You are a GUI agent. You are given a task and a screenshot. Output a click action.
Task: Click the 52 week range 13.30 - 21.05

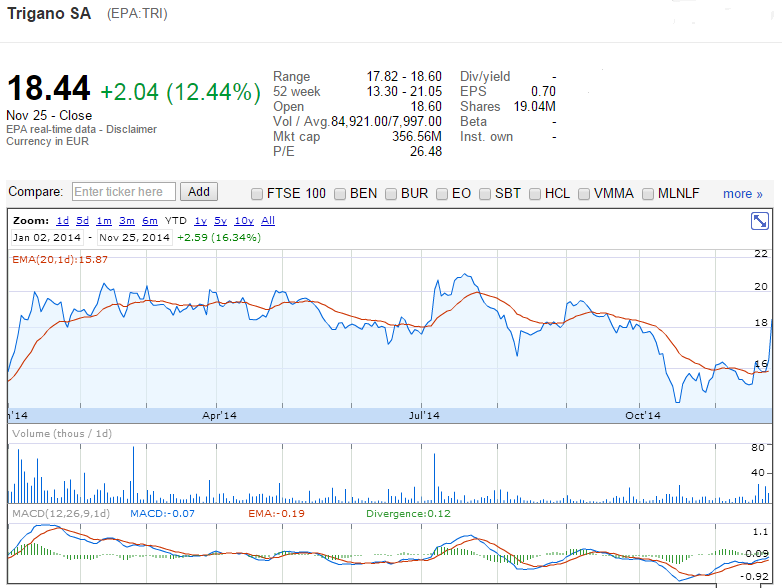coord(404,92)
